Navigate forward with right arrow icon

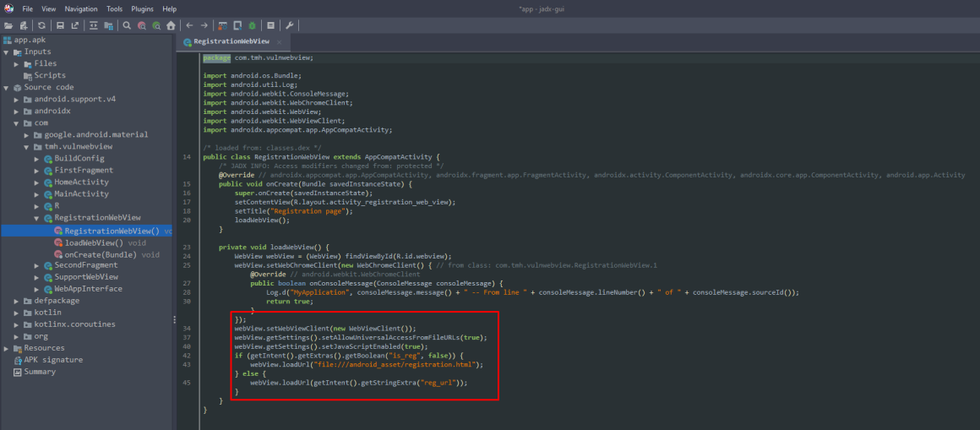click(x=204, y=25)
